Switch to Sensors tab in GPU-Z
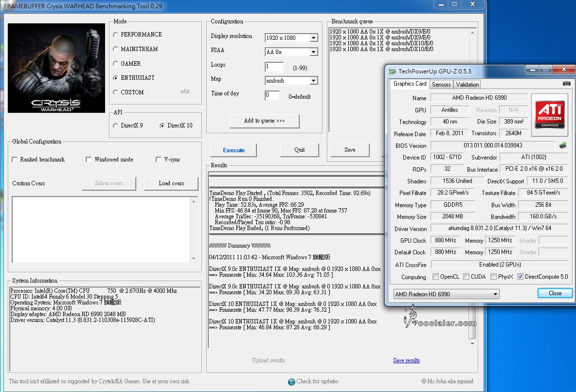 [x=441, y=85]
